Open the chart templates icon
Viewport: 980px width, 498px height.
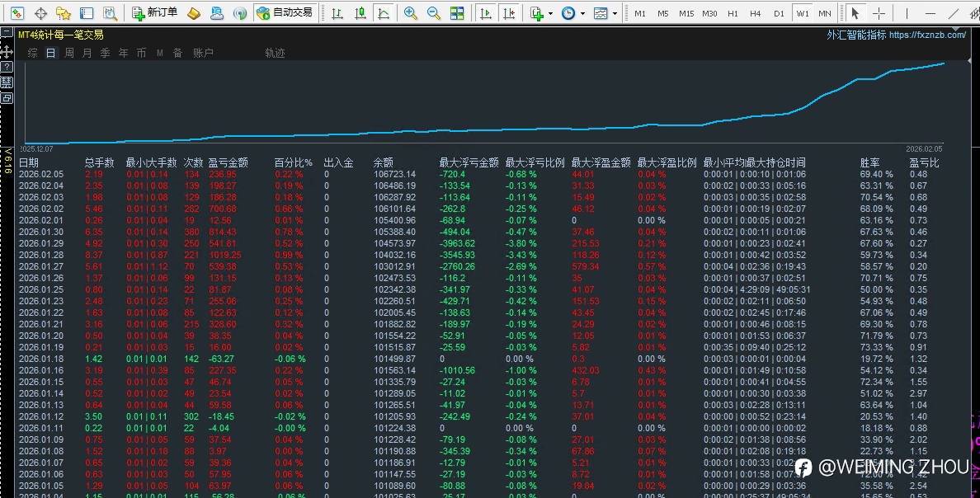pyautogui.click(x=601, y=12)
